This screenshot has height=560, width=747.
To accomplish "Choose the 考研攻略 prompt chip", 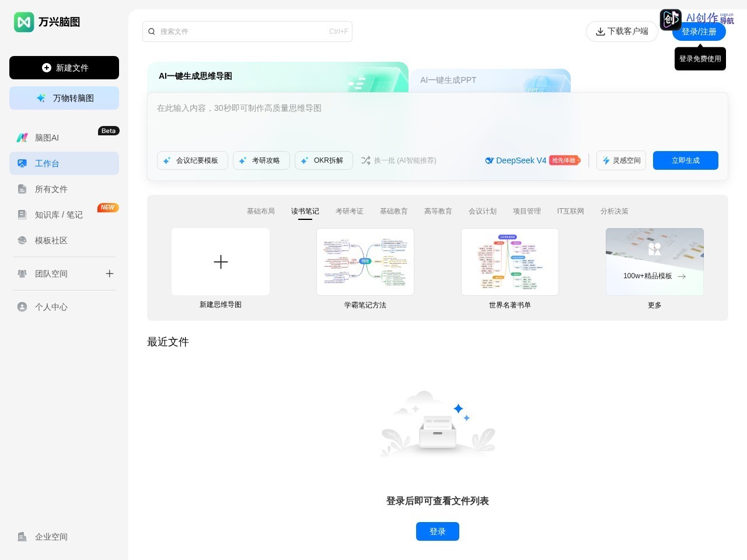I will [x=261, y=160].
